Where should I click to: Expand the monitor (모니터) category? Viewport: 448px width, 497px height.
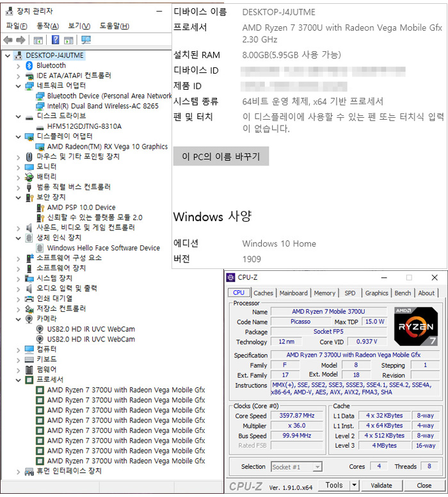tap(19, 167)
